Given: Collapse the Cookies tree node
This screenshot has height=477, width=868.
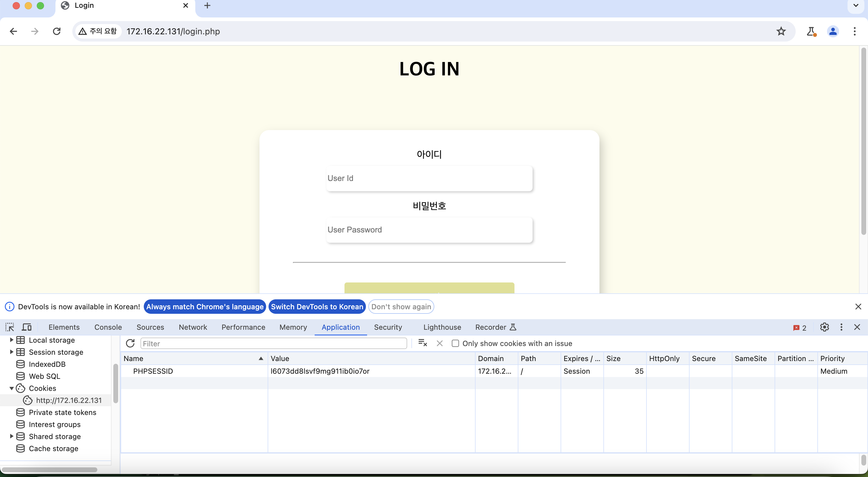Looking at the screenshot, I should pos(11,388).
